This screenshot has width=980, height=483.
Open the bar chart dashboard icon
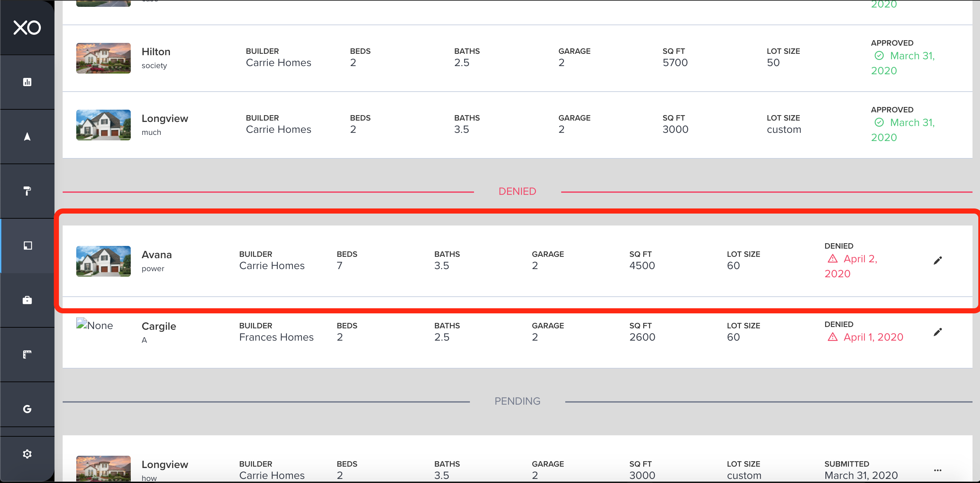(27, 82)
